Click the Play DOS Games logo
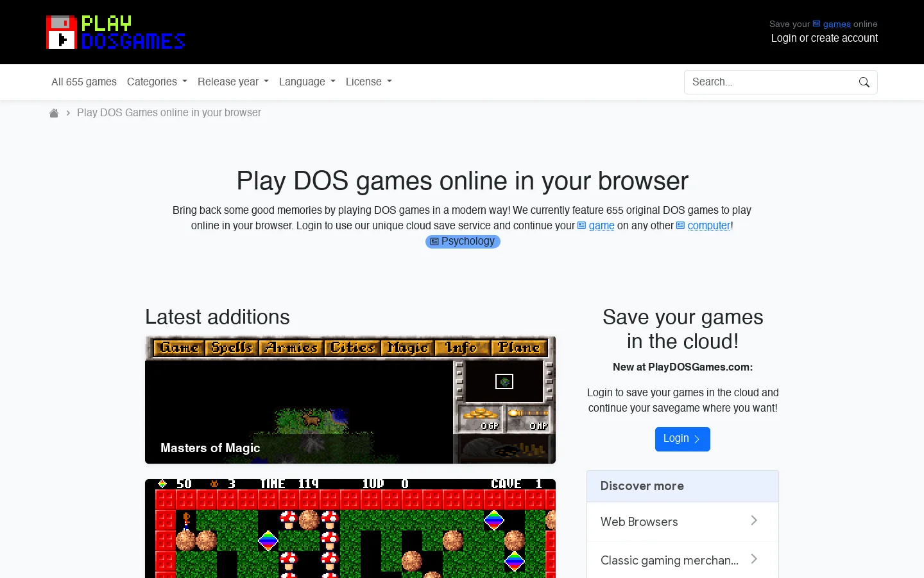Viewport: 924px width, 578px height. (116, 32)
